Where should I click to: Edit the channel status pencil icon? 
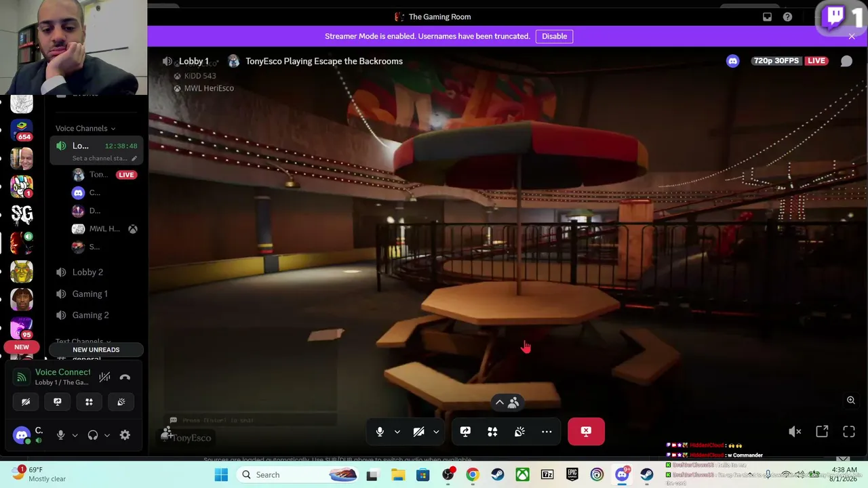[x=134, y=159]
